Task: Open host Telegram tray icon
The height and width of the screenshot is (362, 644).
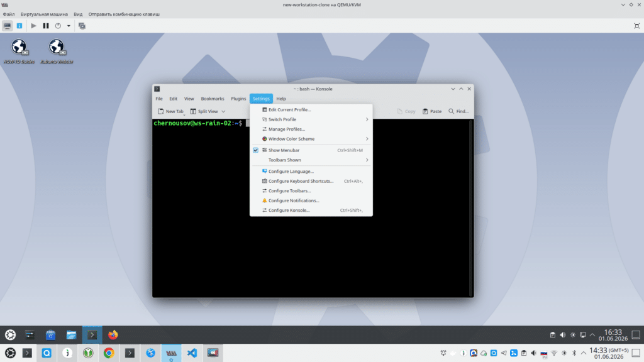Action: (504, 353)
